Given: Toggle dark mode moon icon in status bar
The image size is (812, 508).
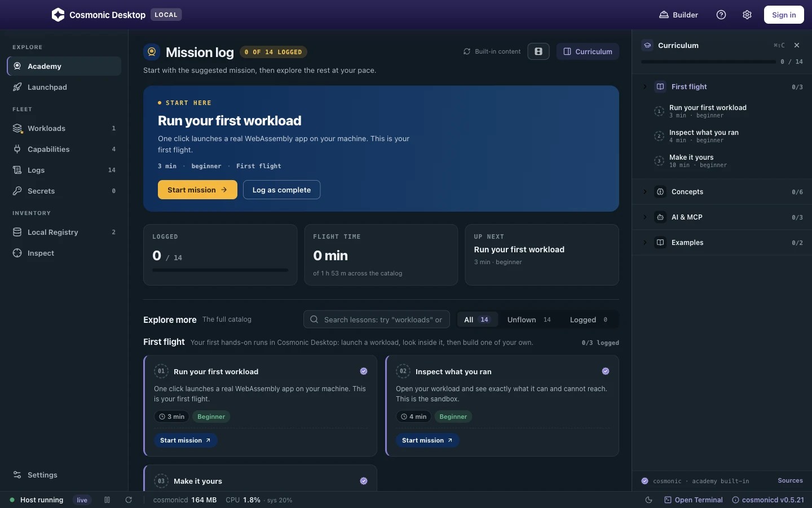Looking at the screenshot, I should coord(648,500).
